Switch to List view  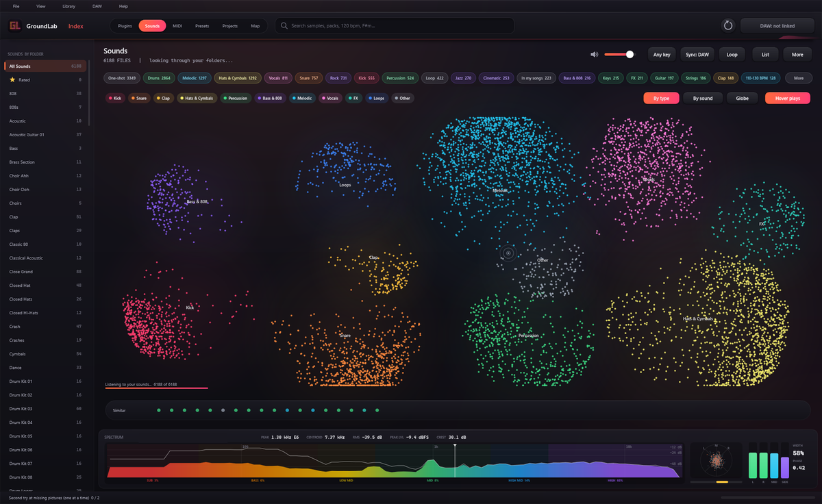(x=766, y=54)
